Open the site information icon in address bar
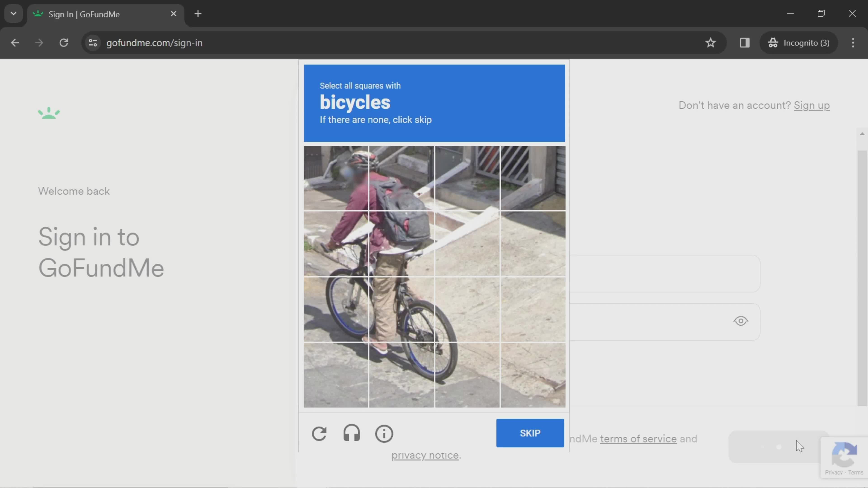 click(93, 43)
